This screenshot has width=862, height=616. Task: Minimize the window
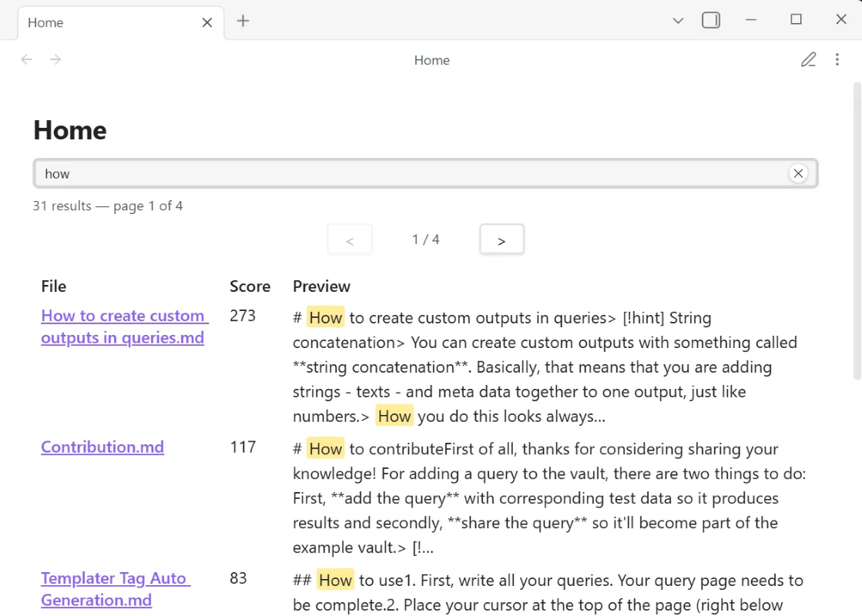click(751, 20)
